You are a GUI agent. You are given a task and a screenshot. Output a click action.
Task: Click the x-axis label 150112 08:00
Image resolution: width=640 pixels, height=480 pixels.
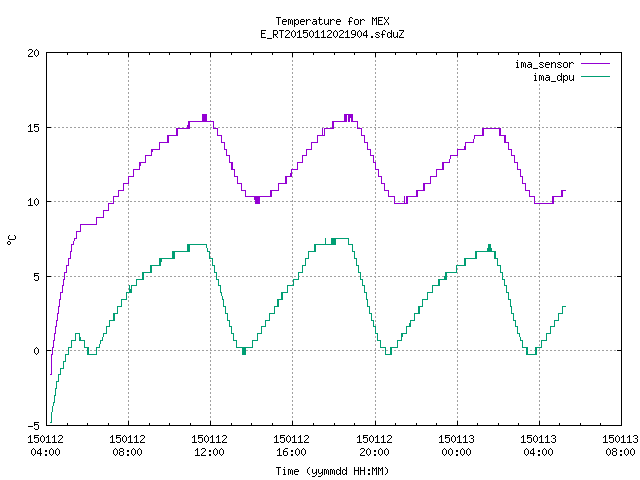click(x=127, y=446)
